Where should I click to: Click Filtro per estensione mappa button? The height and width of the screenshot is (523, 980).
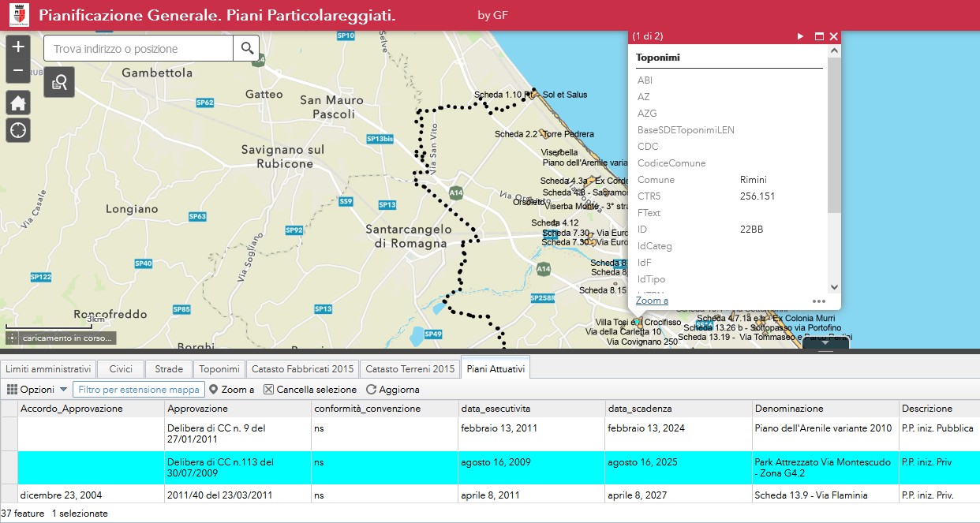[139, 390]
